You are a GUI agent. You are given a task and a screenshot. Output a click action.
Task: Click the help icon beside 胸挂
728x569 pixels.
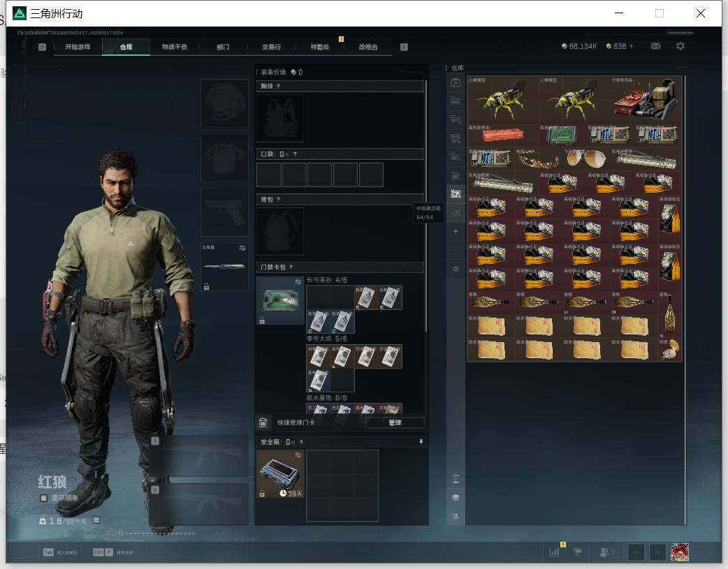click(278, 87)
